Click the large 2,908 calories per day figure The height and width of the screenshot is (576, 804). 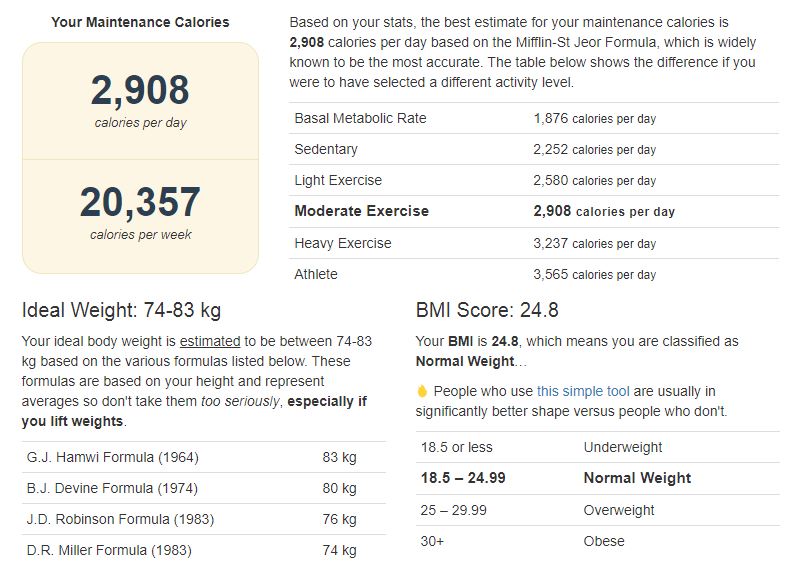coord(140,91)
